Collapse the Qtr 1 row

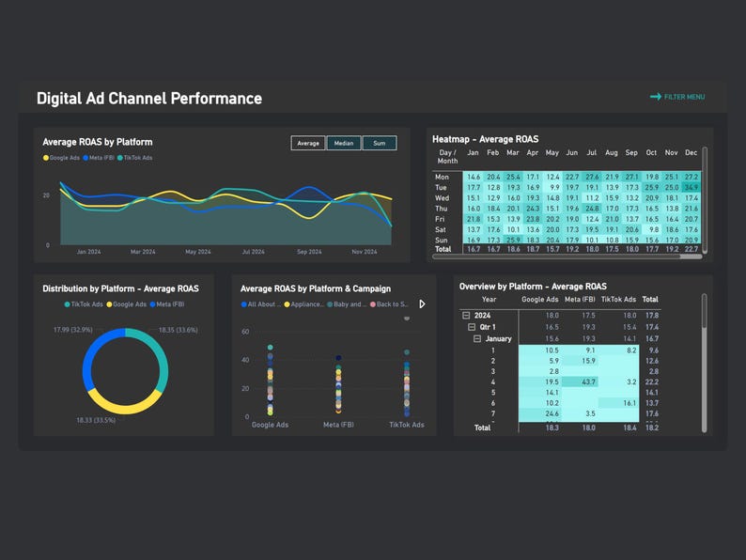pos(472,327)
